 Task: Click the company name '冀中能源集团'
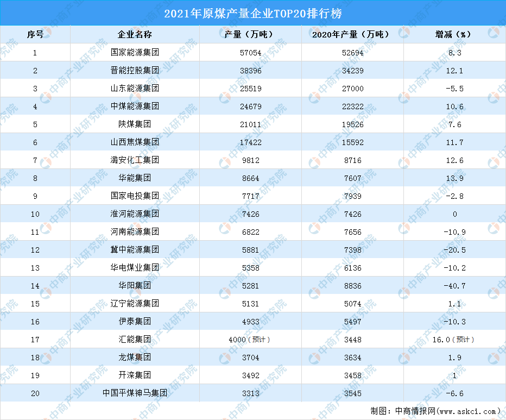point(135,250)
